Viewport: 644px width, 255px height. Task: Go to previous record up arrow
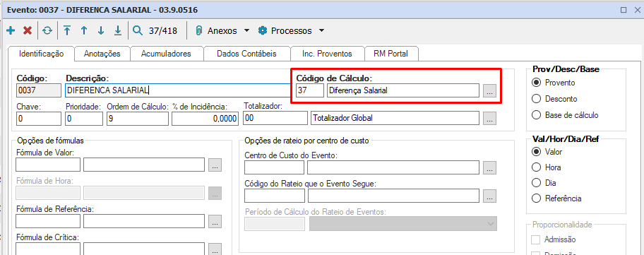tap(84, 31)
